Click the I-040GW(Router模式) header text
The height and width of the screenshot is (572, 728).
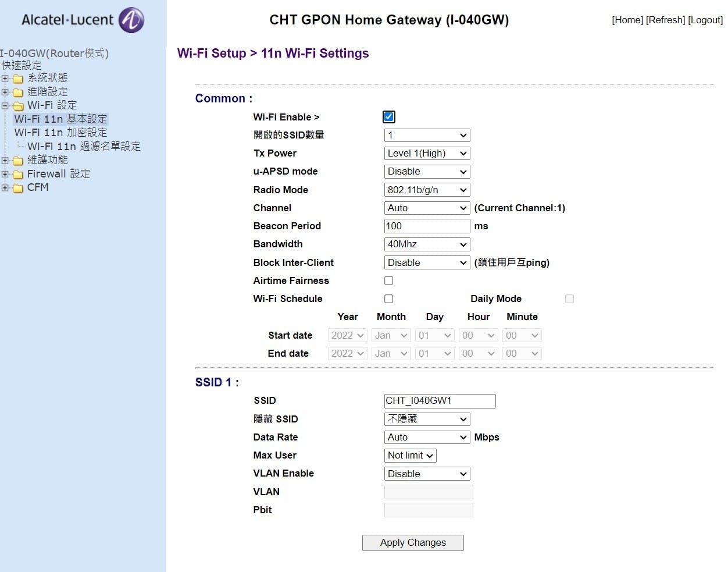(54, 53)
